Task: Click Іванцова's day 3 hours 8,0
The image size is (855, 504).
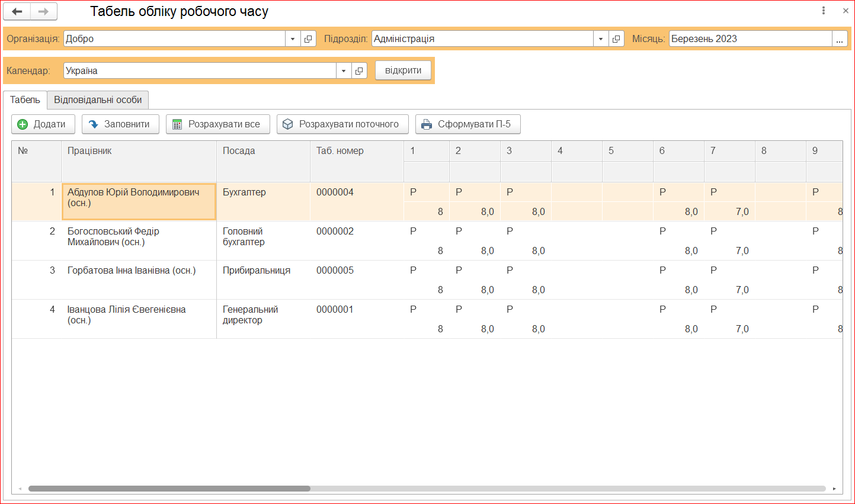Action: click(526, 329)
